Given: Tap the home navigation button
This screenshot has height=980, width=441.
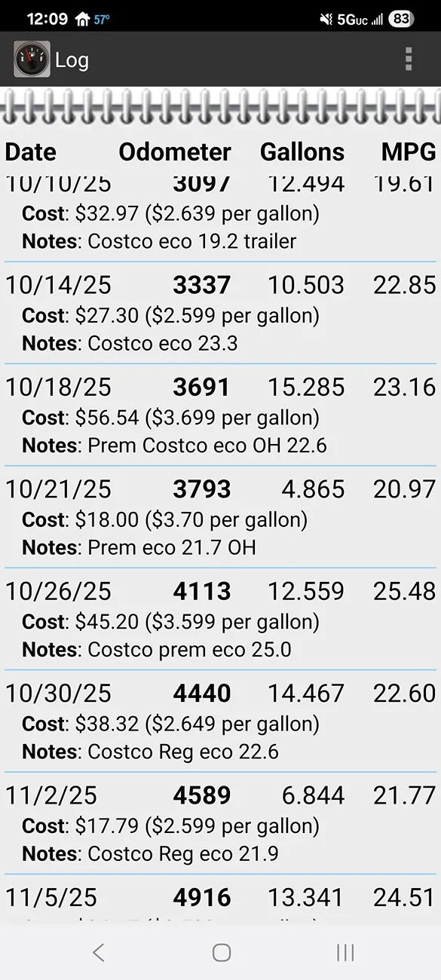Looking at the screenshot, I should [221, 953].
